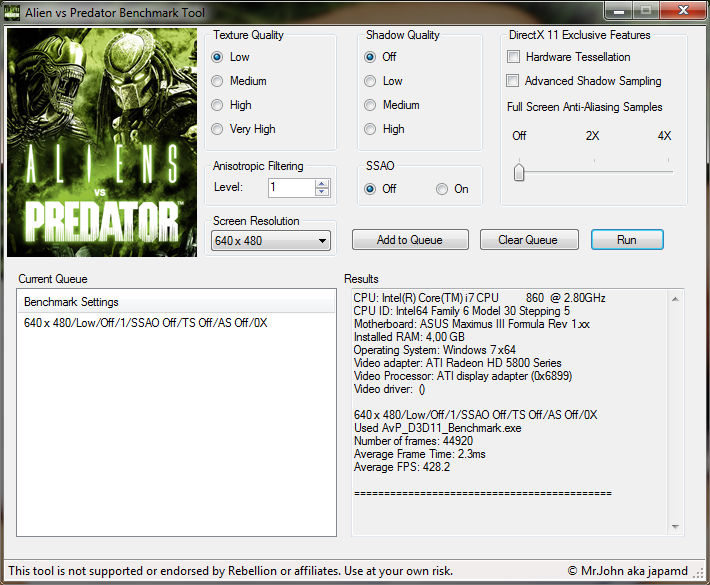The height and width of the screenshot is (585, 710).
Task: Click the Number of frames: 44920 line
Action: pos(413,441)
